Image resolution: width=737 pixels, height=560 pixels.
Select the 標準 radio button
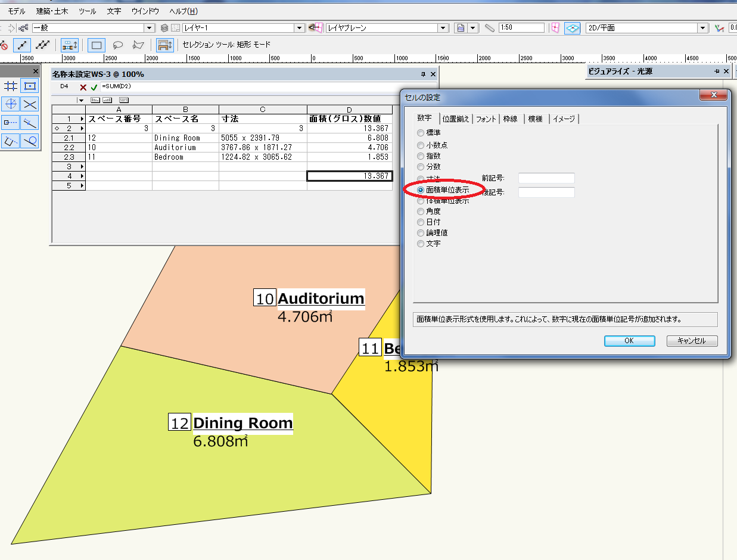pos(421,133)
